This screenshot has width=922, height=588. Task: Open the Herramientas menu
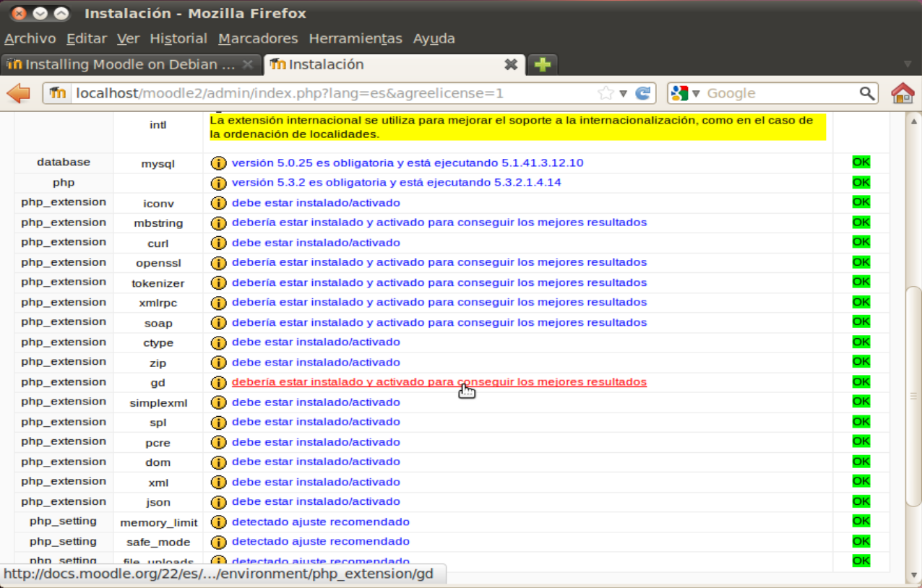[355, 38]
